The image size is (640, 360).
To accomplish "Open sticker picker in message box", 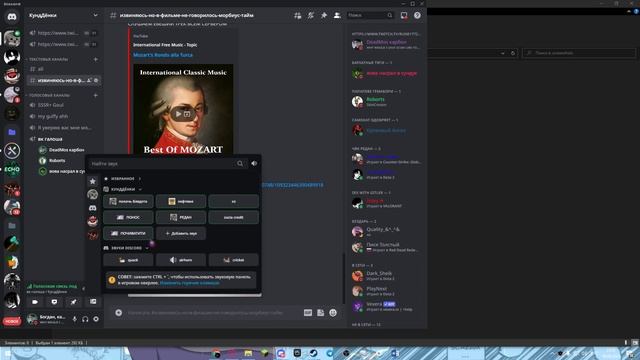I will pyautogui.click(x=320, y=313).
